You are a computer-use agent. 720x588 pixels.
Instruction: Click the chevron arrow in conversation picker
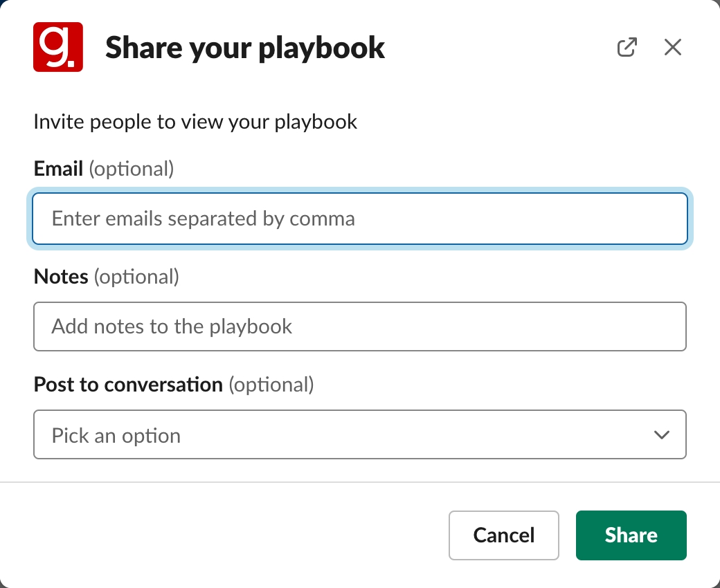click(x=662, y=435)
